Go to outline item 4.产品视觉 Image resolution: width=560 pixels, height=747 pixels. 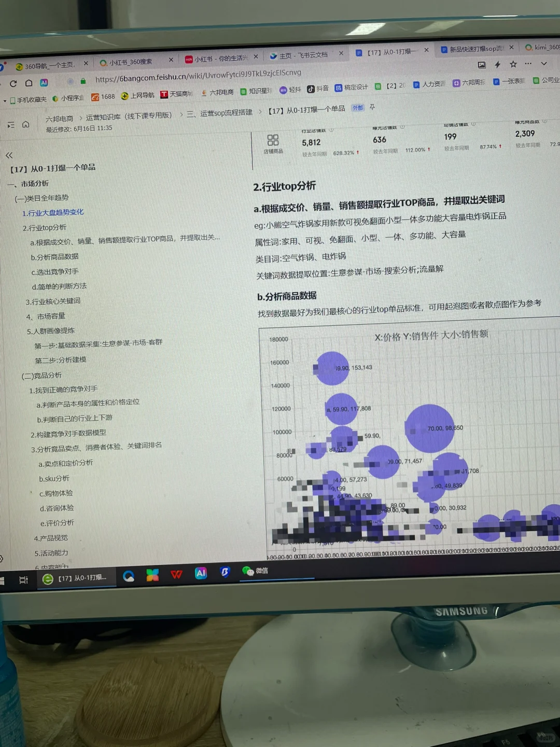point(51,538)
